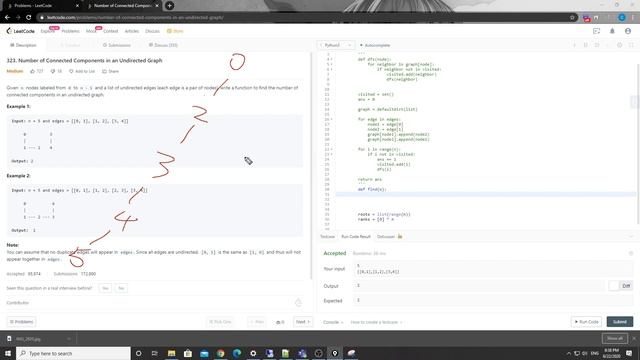This screenshot has width=640, height=360.
Task: Open Mail app from taskbar
Action: [204, 353]
